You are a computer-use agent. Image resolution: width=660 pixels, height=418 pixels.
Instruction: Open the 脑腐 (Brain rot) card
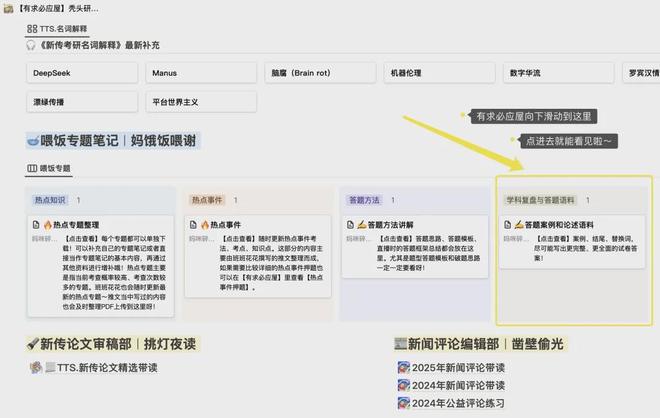(x=320, y=73)
